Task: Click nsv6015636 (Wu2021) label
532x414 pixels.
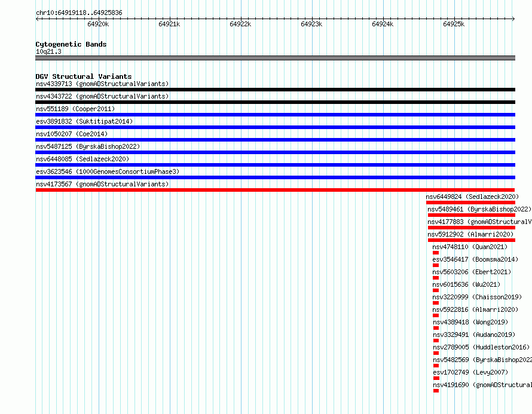Action: click(x=466, y=284)
